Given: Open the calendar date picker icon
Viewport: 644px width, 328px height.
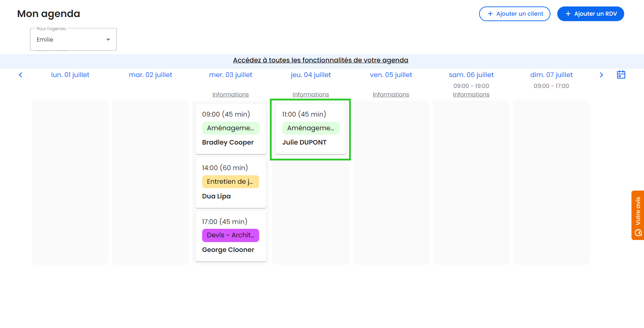Looking at the screenshot, I should point(621,75).
